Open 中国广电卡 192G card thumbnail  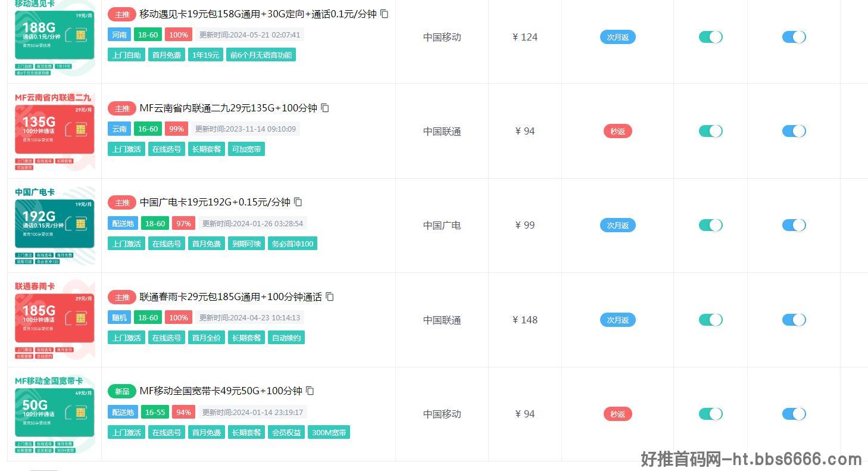55,225
